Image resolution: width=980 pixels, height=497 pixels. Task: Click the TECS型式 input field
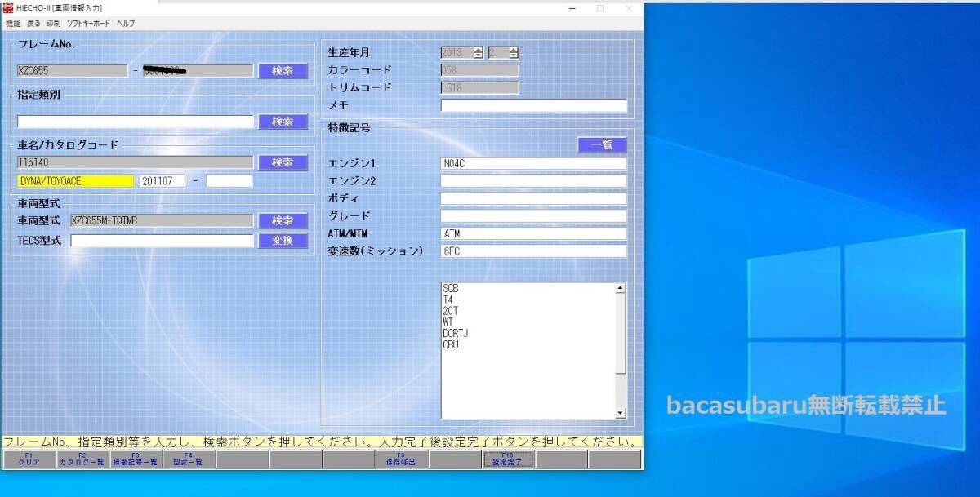162,241
